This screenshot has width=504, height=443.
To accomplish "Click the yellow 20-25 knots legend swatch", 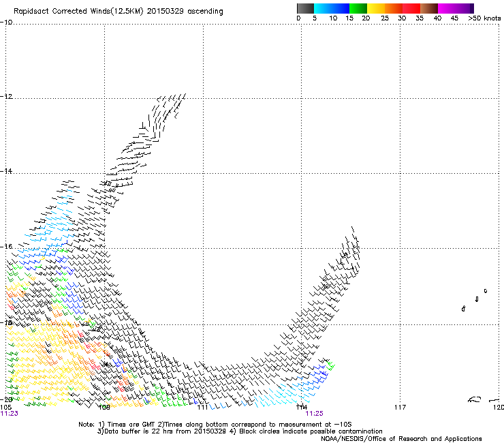I will point(376,8).
